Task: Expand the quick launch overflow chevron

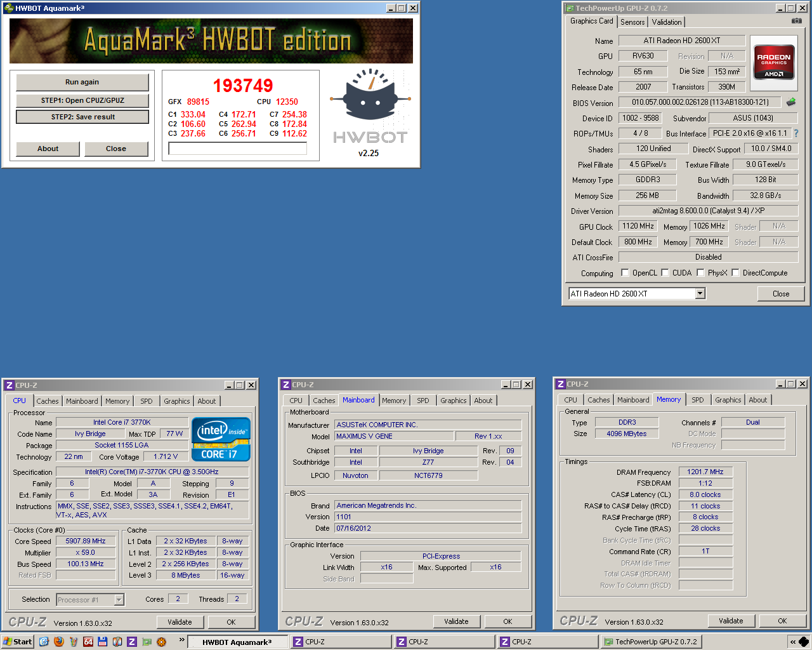Action: coord(181,640)
